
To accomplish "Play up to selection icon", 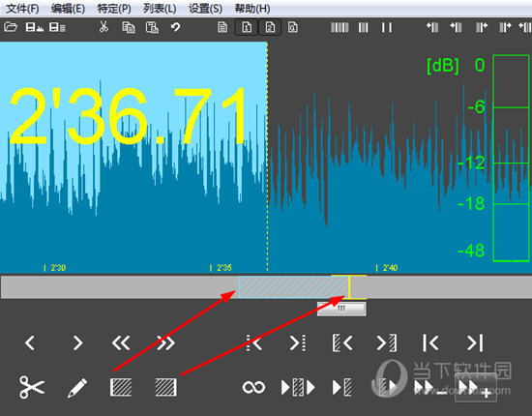I will pyautogui.click(x=342, y=387).
